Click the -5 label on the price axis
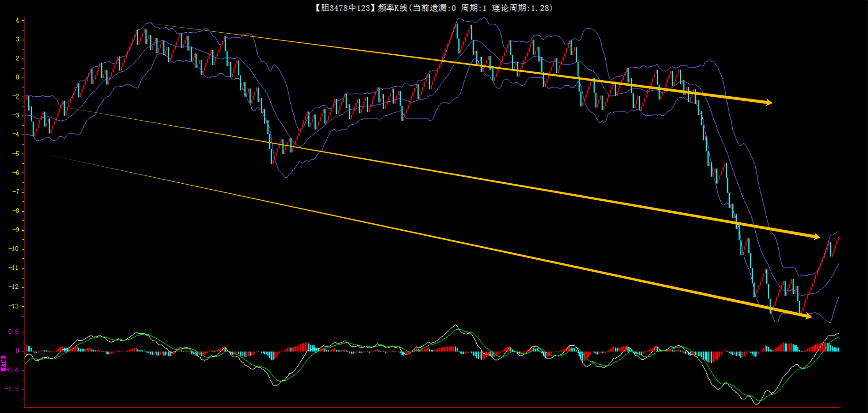868x413 pixels. [16, 154]
